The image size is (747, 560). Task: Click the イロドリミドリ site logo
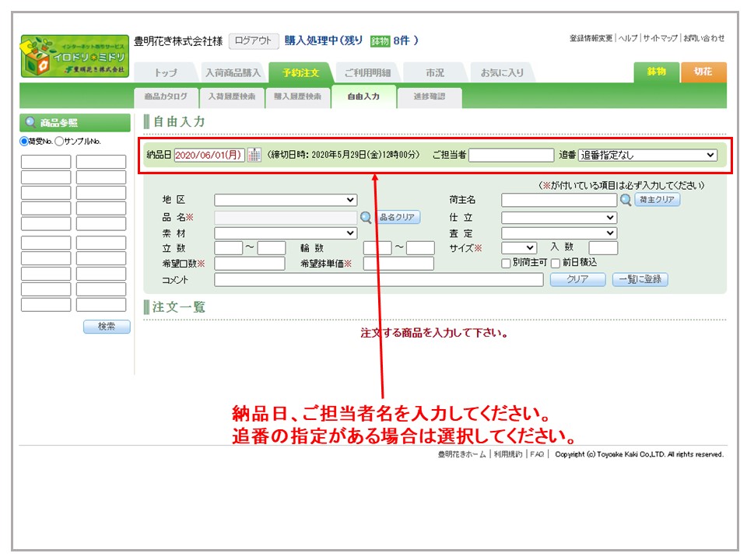point(74,56)
